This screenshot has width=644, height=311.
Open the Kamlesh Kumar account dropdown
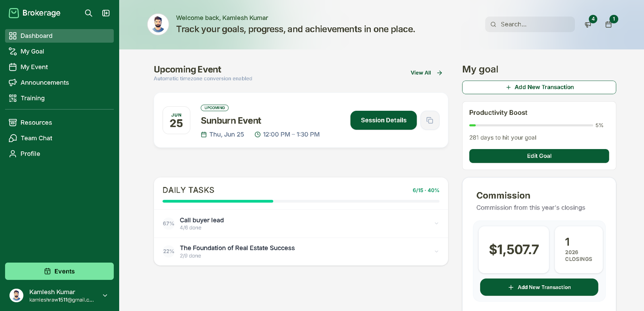click(105, 296)
